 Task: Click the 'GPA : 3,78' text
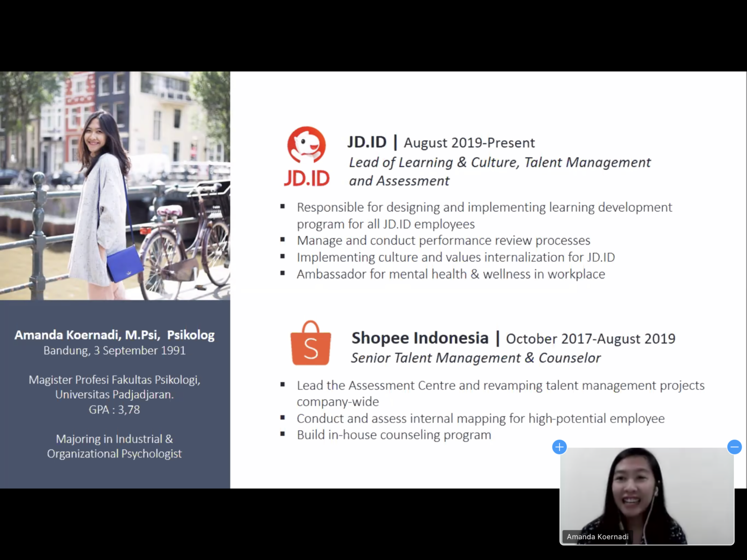pyautogui.click(x=114, y=409)
